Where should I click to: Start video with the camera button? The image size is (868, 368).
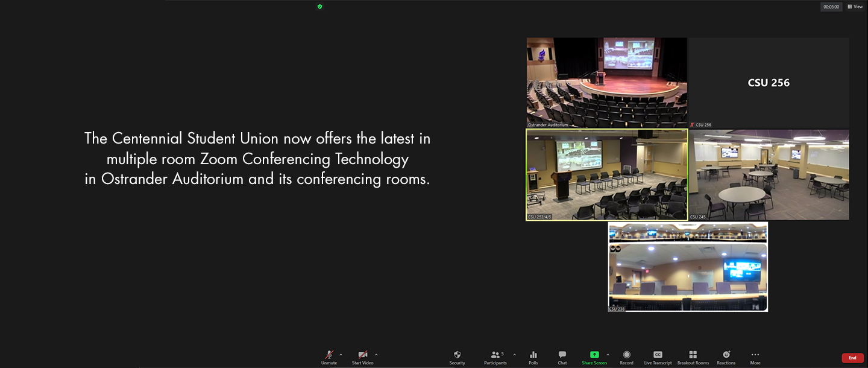(363, 358)
